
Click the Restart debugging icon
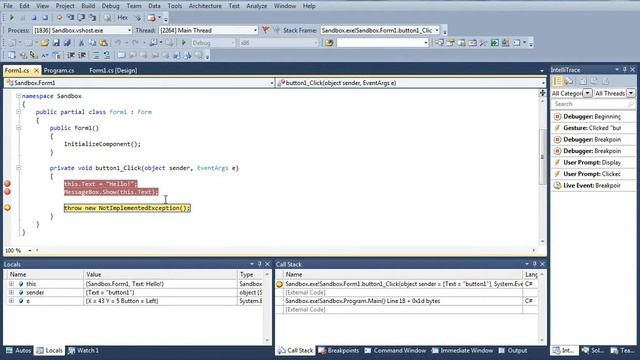[x=45, y=18]
